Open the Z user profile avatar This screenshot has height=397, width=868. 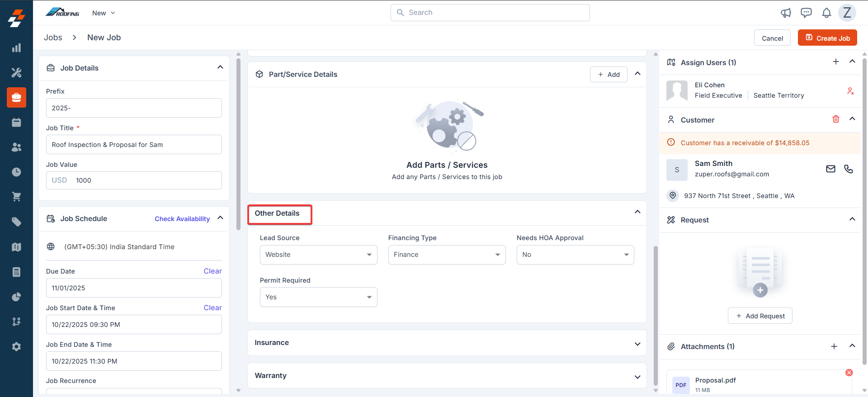coord(847,13)
